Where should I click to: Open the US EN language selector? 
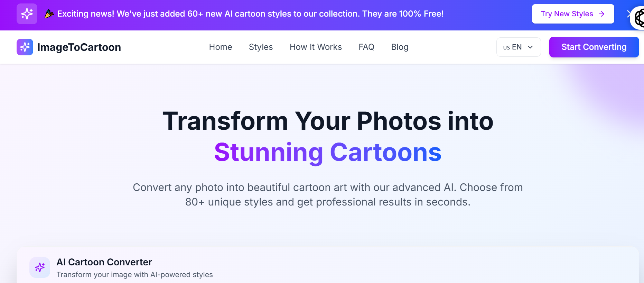pos(519,47)
